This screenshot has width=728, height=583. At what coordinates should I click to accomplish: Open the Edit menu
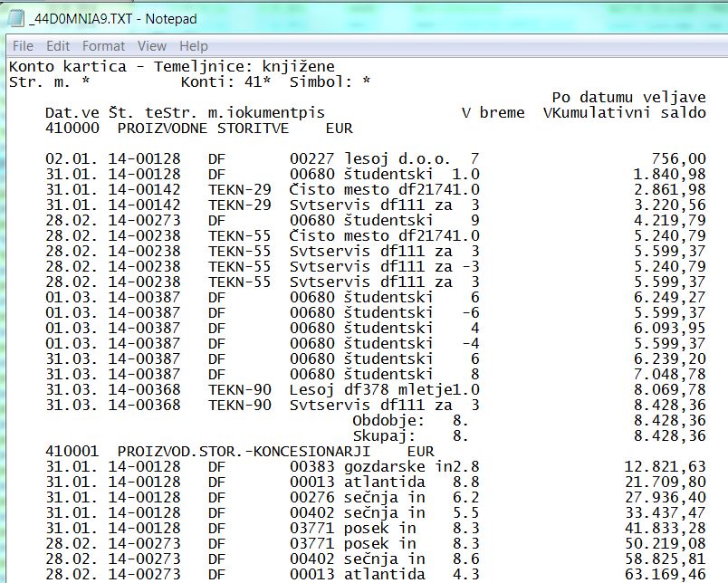click(58, 46)
